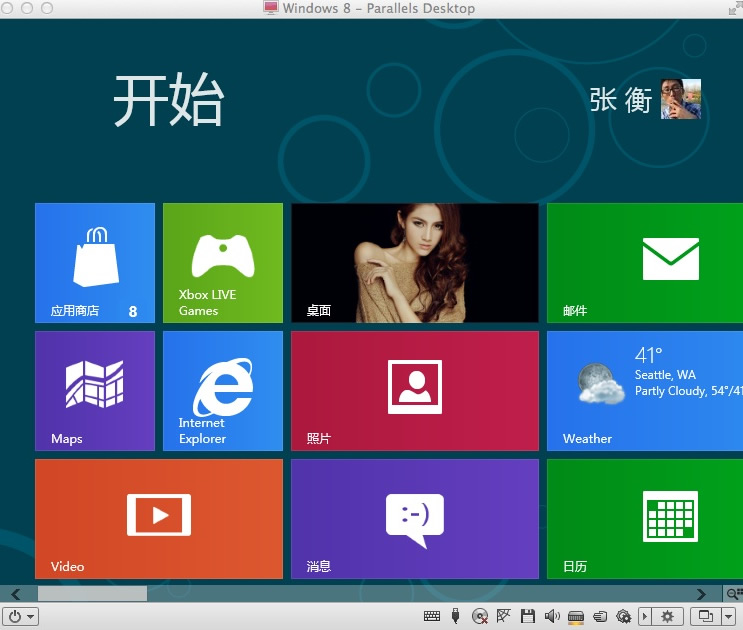Click the keyboard icon in Parallels status bar
The image size is (743, 630).
click(x=432, y=616)
